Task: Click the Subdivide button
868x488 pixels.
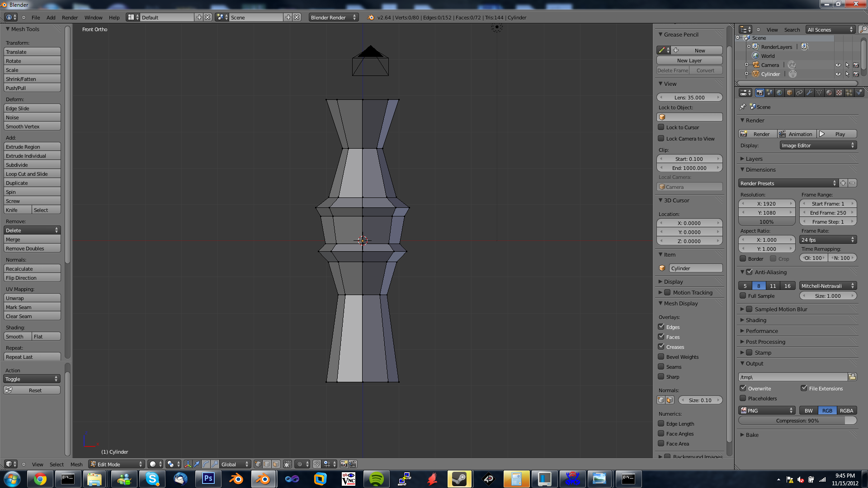Action: (x=32, y=164)
